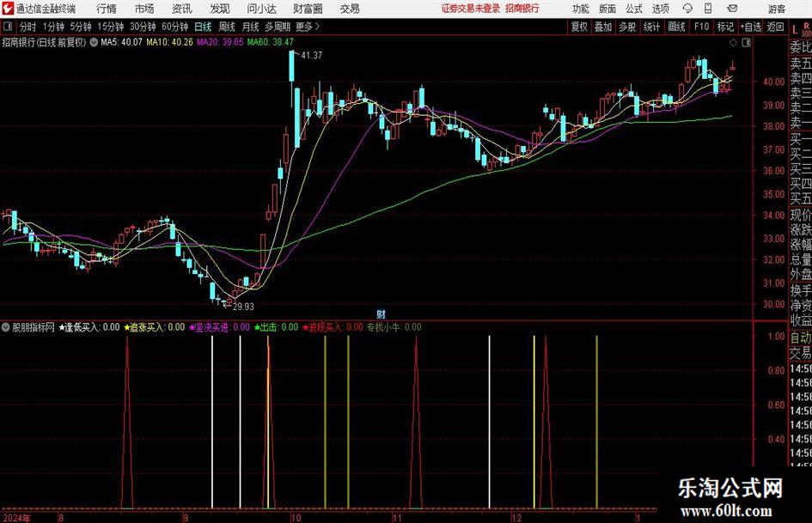Switch to 周线 weekly tab
Screen dimensions: 812x523
coord(227,27)
